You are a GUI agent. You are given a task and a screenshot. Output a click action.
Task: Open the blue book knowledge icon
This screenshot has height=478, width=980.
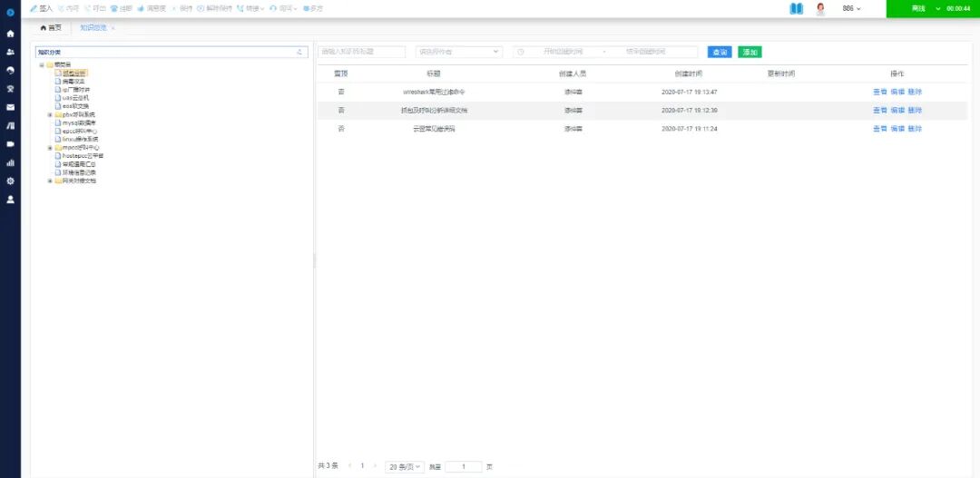[796, 9]
